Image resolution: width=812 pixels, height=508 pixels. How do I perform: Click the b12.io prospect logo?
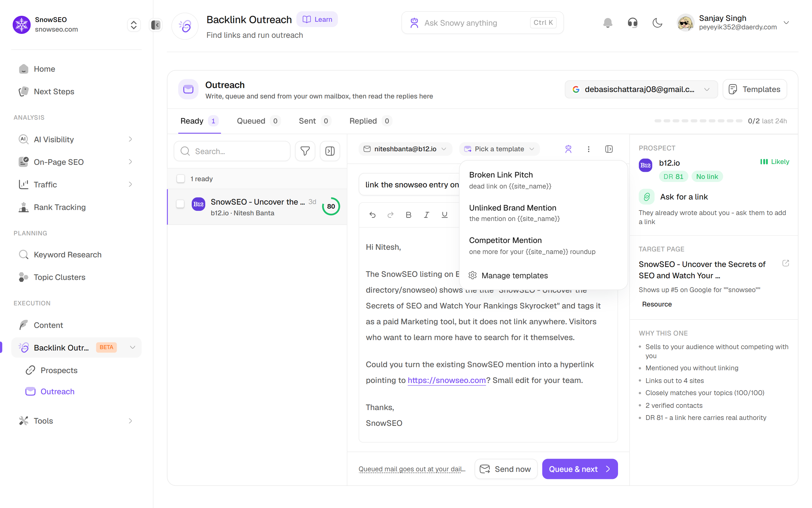click(645, 165)
